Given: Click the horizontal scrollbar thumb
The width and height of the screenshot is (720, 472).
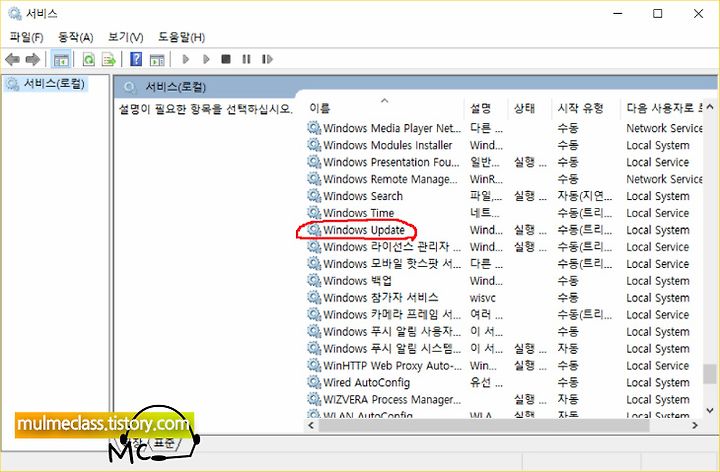Looking at the screenshot, I should pos(484,426).
